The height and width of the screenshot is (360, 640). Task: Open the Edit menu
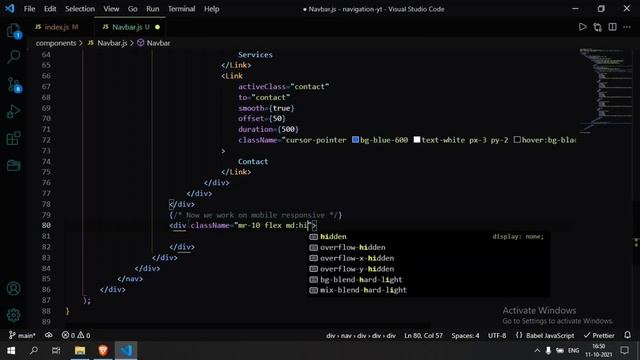click(x=50, y=9)
